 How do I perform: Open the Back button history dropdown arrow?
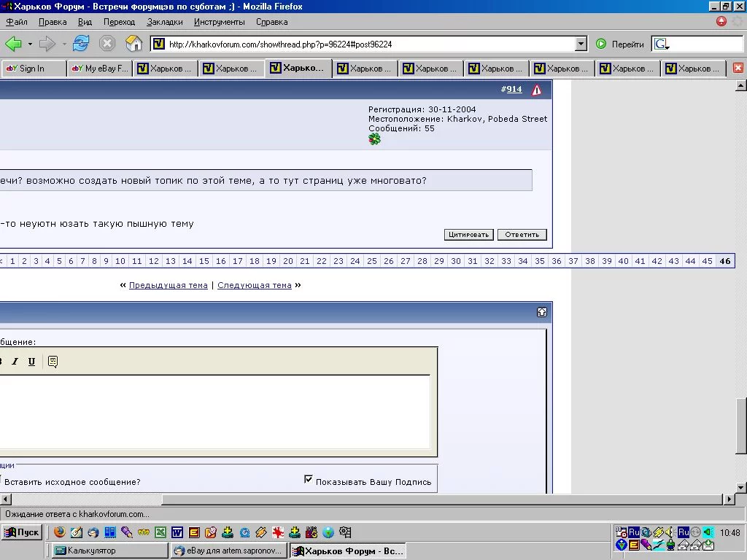coord(30,44)
